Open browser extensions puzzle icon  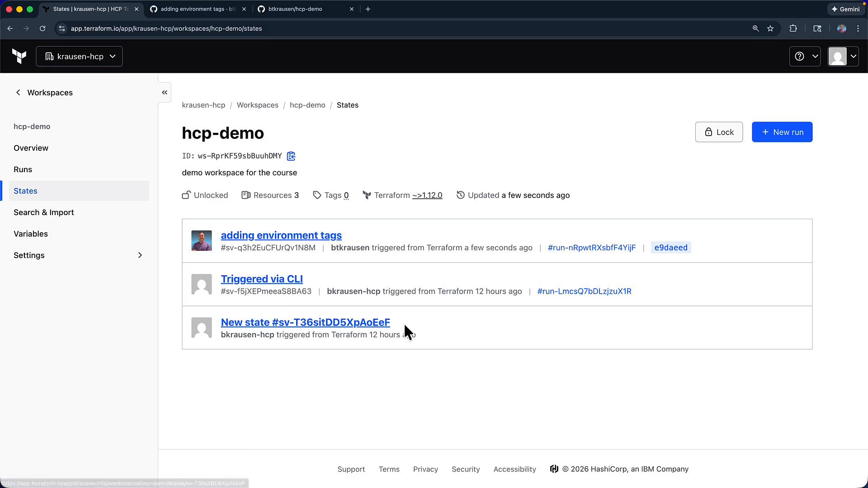click(x=793, y=28)
